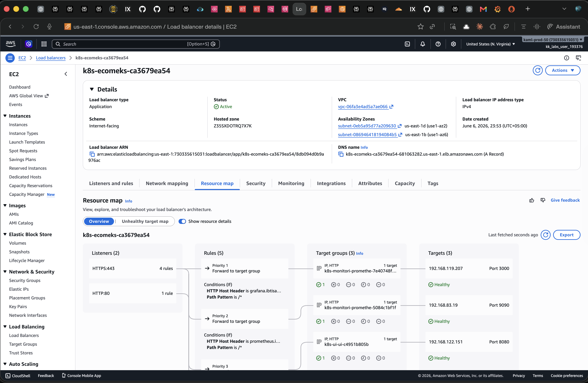The height and width of the screenshot is (383, 588).
Task: Reload the browser page
Action: tap(36, 27)
